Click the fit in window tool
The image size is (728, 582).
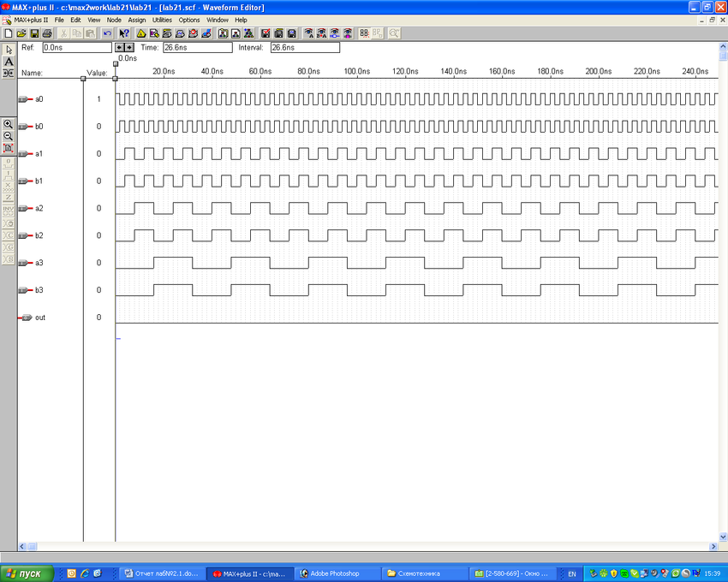(x=9, y=148)
